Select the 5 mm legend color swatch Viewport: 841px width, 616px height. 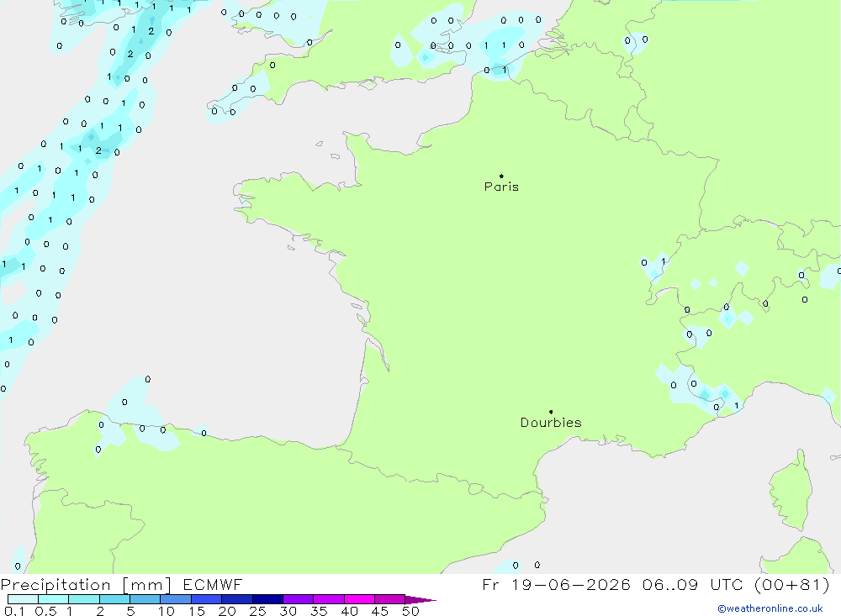click(x=145, y=599)
